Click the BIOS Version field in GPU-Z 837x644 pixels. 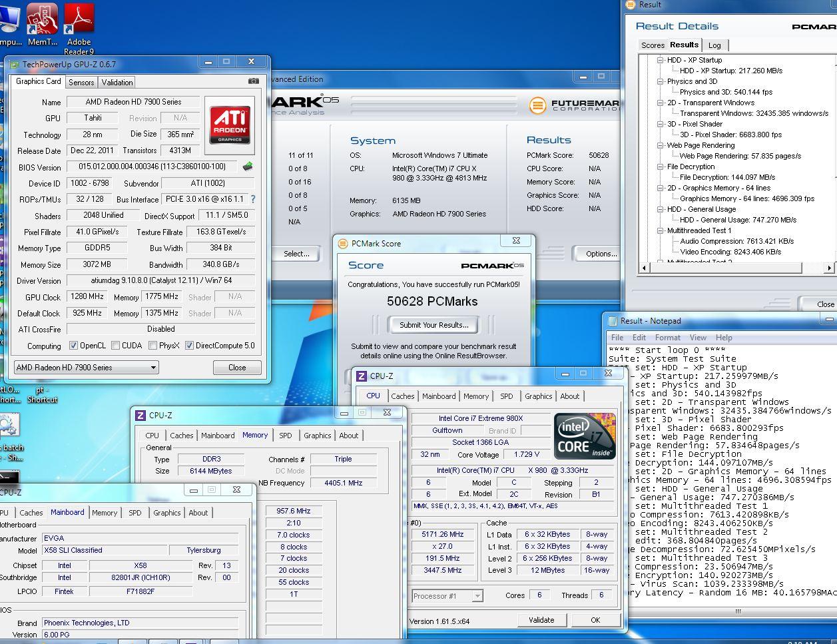point(152,166)
